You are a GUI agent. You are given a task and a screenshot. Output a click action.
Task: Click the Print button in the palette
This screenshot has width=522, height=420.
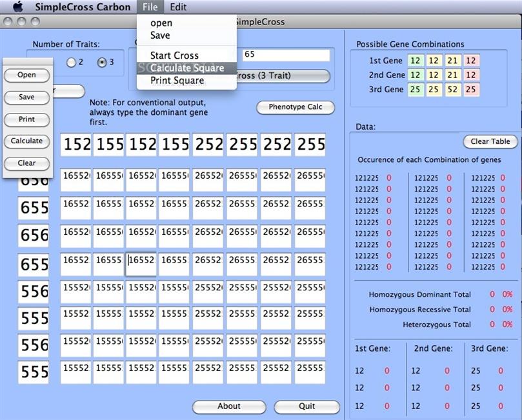pyautogui.click(x=26, y=119)
